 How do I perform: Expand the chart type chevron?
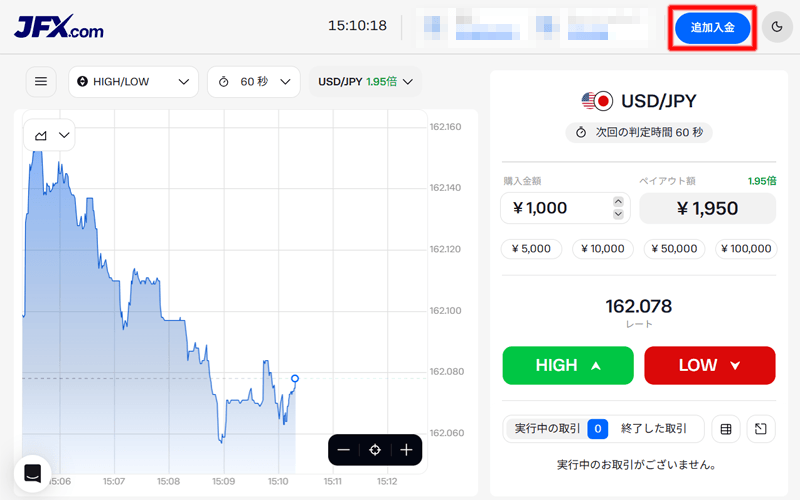tap(64, 135)
